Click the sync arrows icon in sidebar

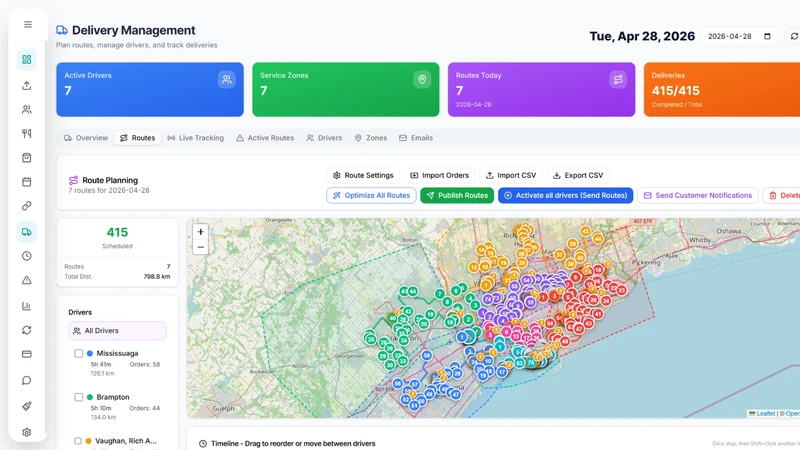pos(27,330)
